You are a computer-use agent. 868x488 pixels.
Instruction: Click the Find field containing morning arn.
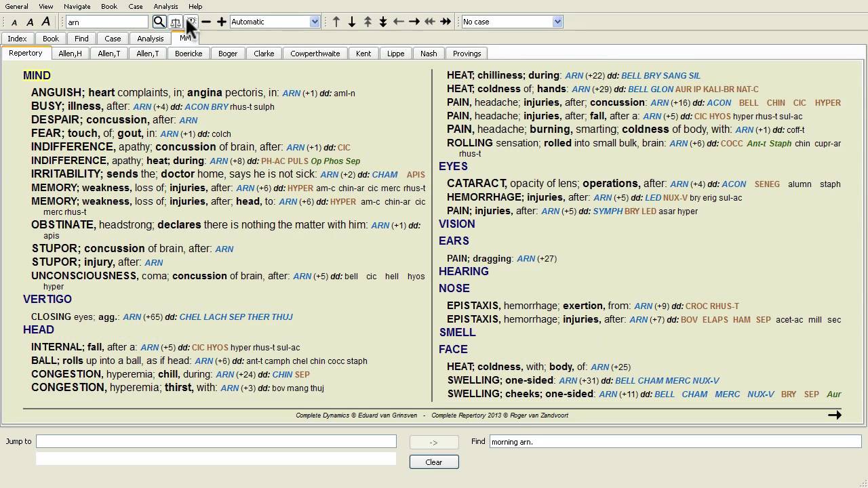tap(675, 441)
